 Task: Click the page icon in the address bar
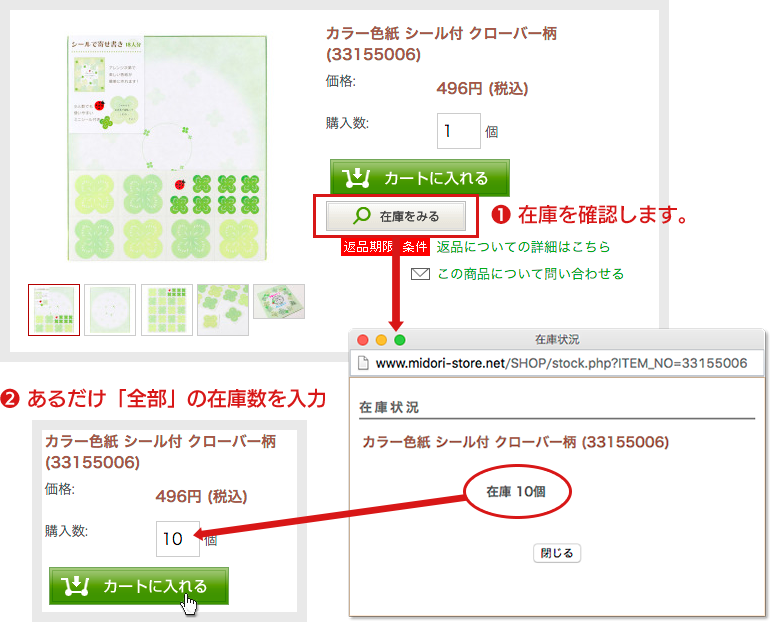[363, 363]
